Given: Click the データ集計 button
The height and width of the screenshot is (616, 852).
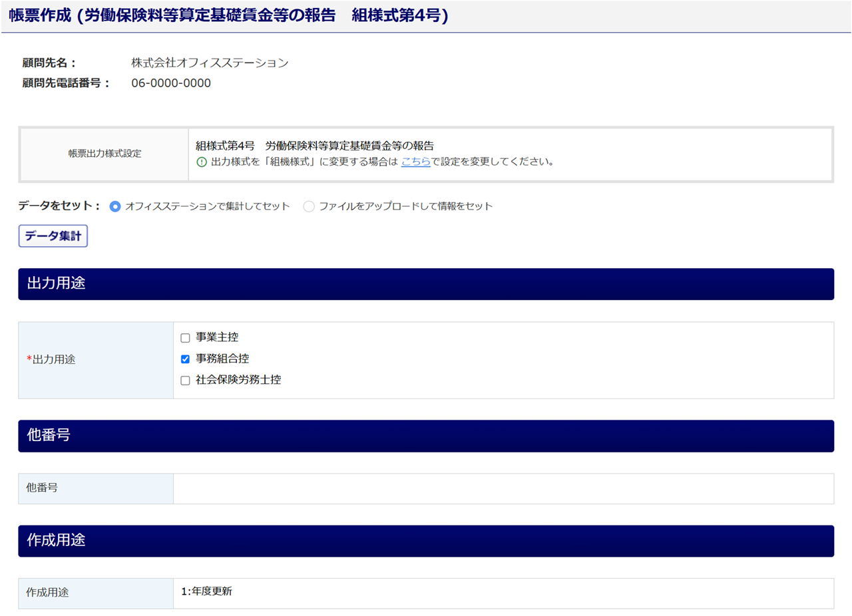Looking at the screenshot, I should tap(53, 236).
